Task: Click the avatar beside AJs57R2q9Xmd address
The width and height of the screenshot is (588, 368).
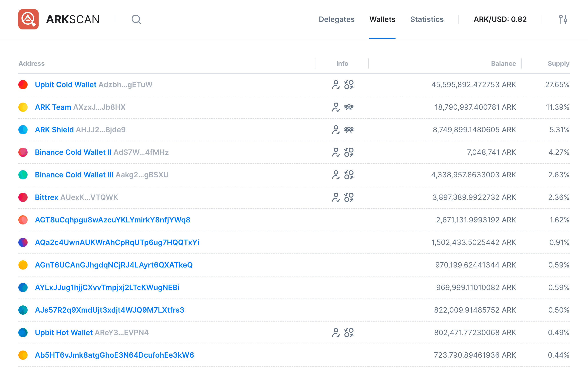Action: tap(23, 310)
